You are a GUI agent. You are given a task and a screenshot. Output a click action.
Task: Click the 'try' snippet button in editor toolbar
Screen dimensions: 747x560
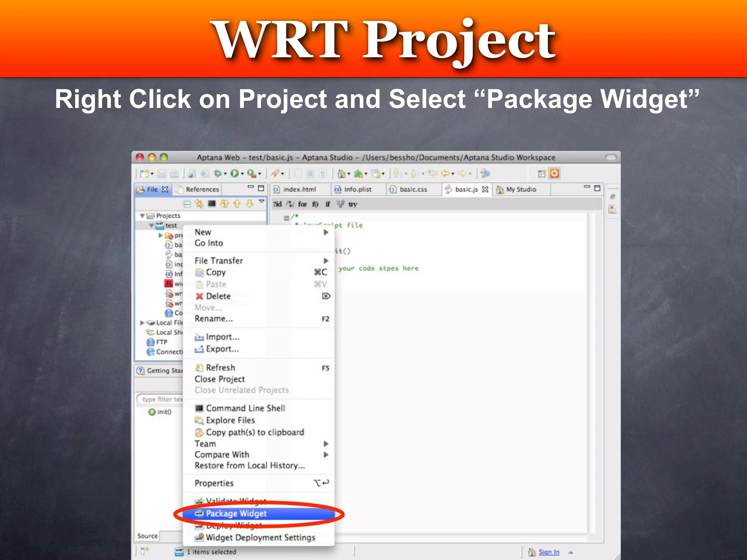(x=353, y=204)
